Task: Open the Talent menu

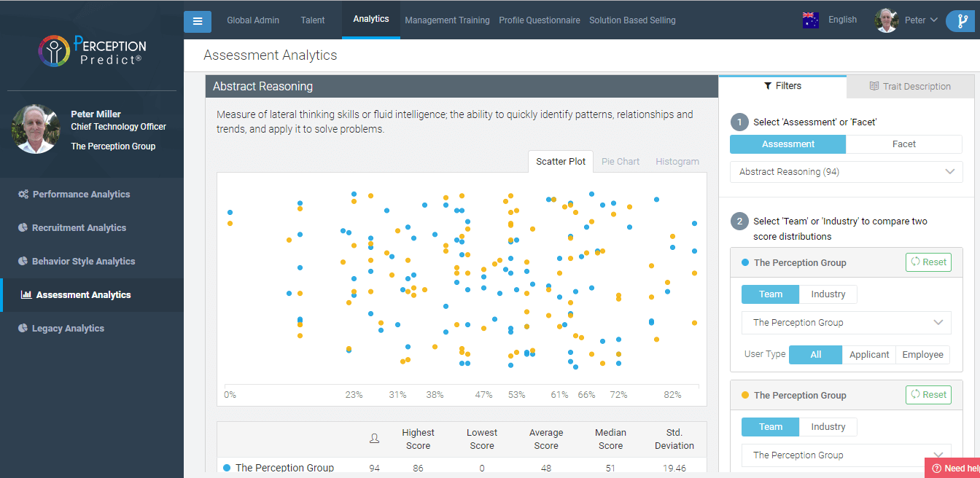Action: 313,20
